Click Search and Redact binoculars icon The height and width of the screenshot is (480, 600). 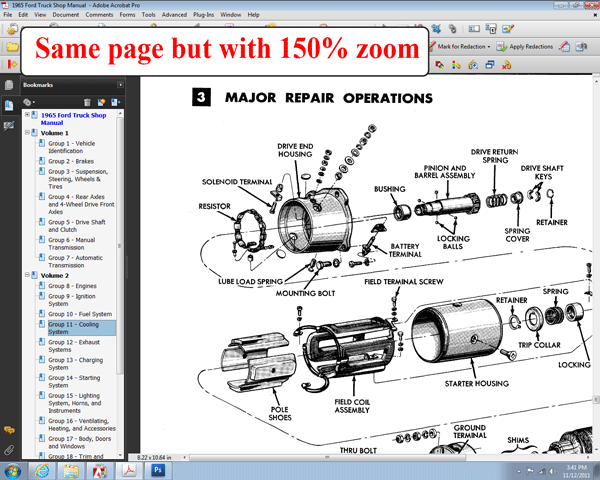click(x=581, y=47)
